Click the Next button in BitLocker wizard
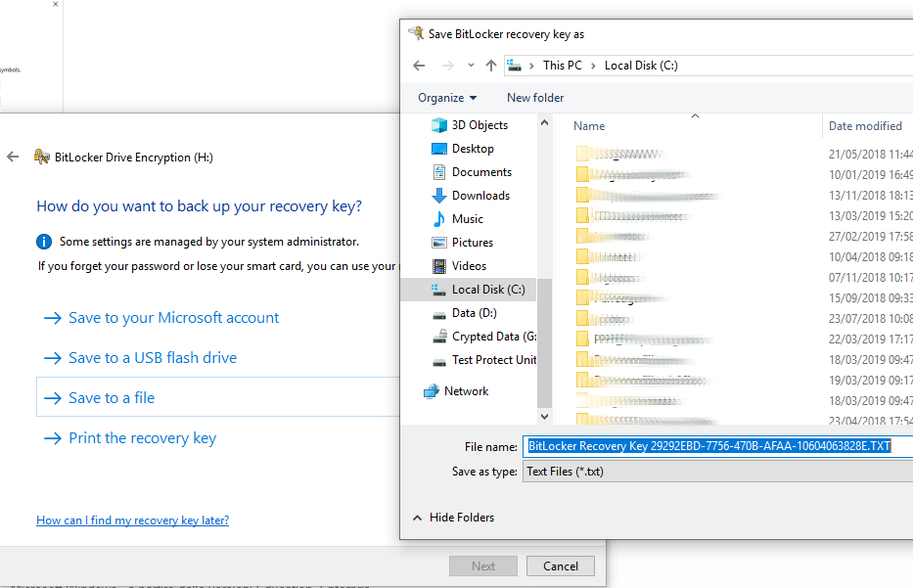Screen dimensions: 913x588 pos(483,565)
